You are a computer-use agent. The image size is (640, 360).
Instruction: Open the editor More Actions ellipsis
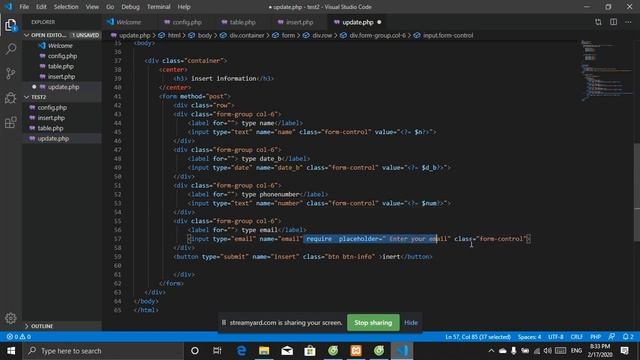(628, 22)
